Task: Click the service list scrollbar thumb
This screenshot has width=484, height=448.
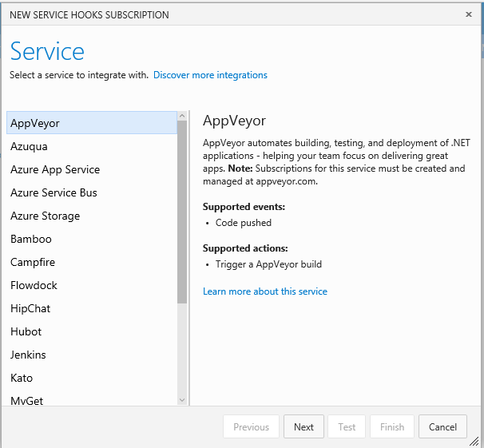Action: click(182, 212)
